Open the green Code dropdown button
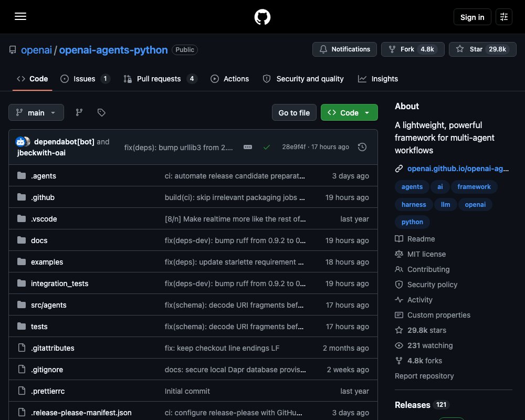Image resolution: width=525 pixels, height=420 pixels. 349,112
